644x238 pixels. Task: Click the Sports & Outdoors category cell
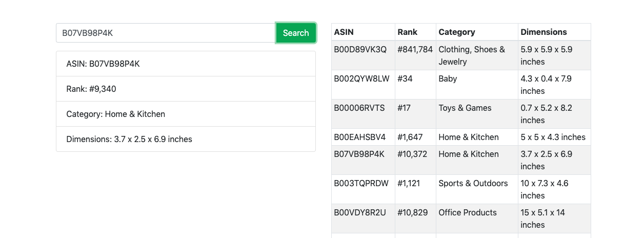tap(477, 189)
